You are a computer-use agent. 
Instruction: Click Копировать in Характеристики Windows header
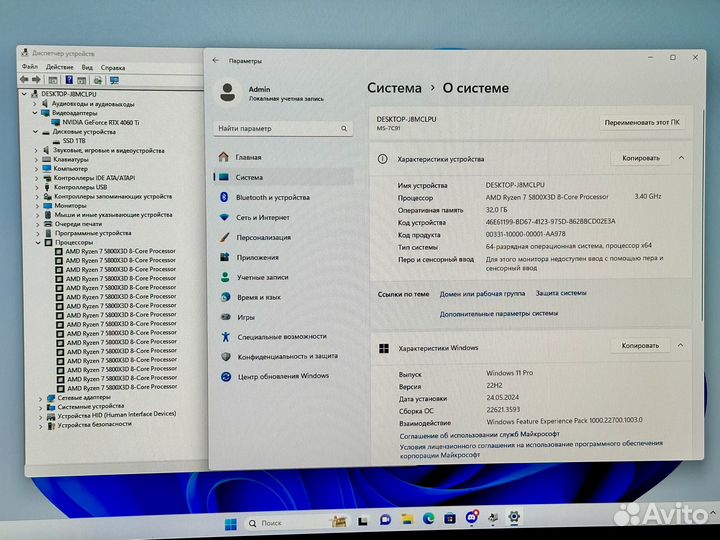click(x=640, y=345)
